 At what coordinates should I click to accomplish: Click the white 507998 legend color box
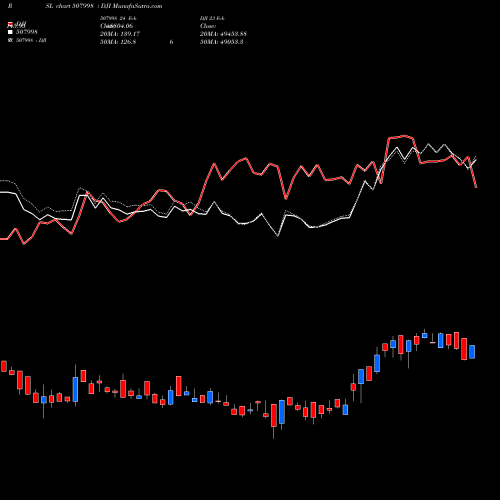pyautogui.click(x=10, y=32)
